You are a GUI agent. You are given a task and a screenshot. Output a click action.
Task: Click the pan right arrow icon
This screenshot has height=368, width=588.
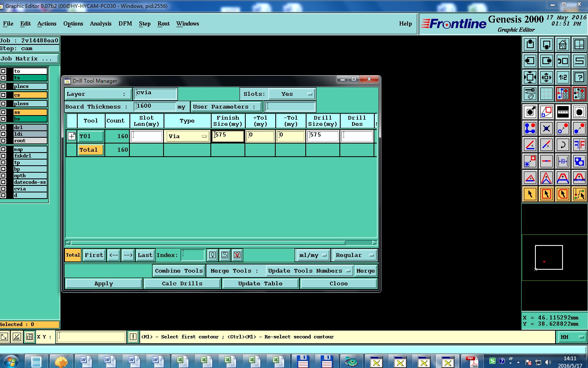546,61
